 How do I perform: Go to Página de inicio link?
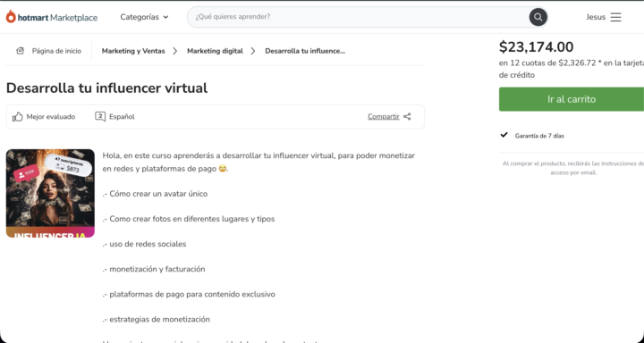[x=56, y=51]
